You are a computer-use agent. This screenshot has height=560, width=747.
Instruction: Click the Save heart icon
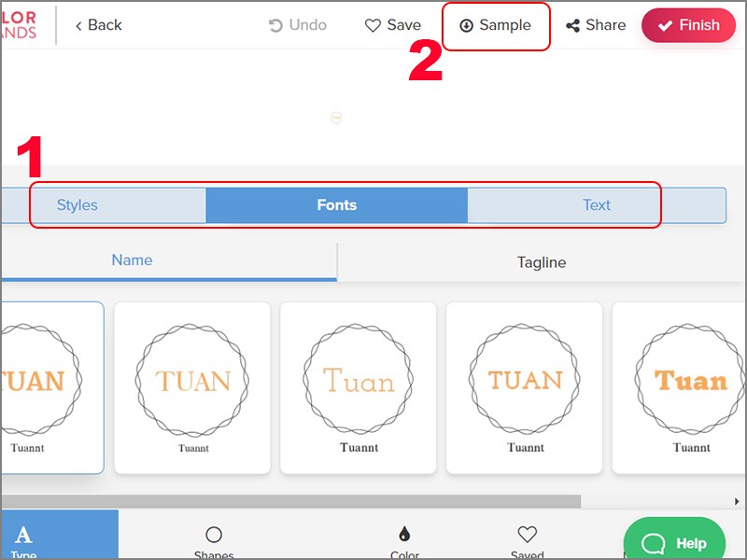[x=372, y=25]
